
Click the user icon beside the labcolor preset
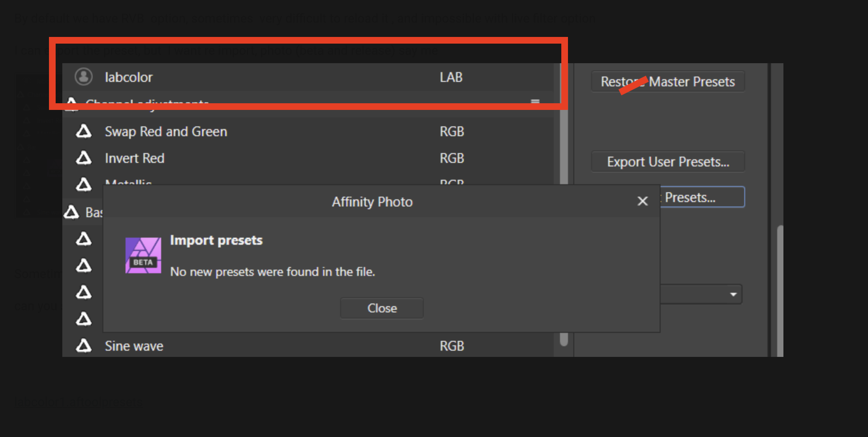click(x=84, y=77)
